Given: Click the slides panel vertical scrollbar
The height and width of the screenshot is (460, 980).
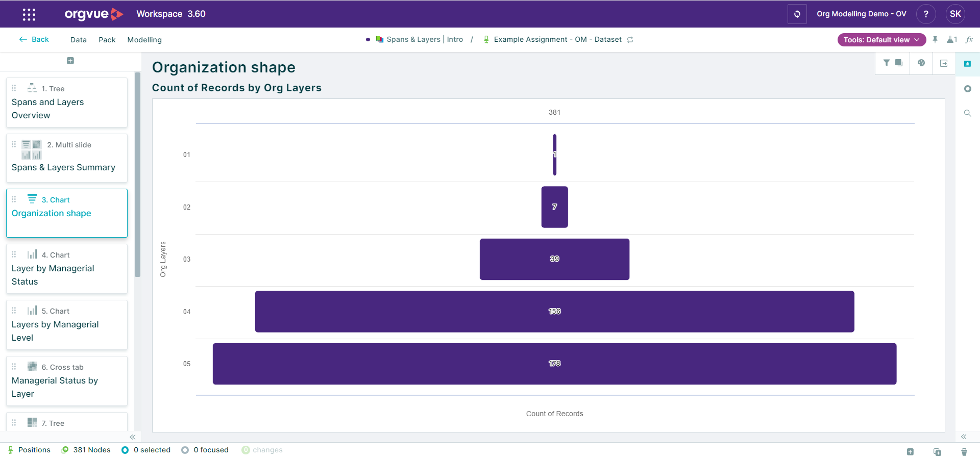Looking at the screenshot, I should (137, 174).
